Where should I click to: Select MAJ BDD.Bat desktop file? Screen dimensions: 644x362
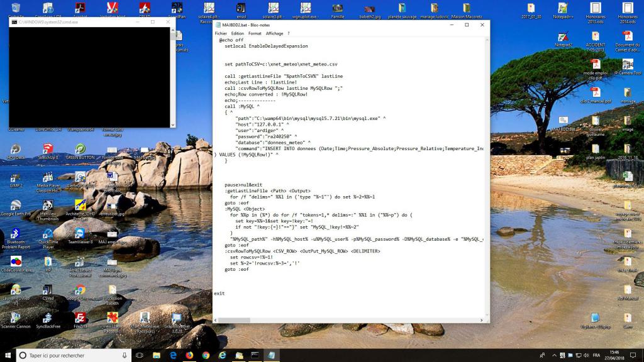pyautogui.click(x=563, y=123)
